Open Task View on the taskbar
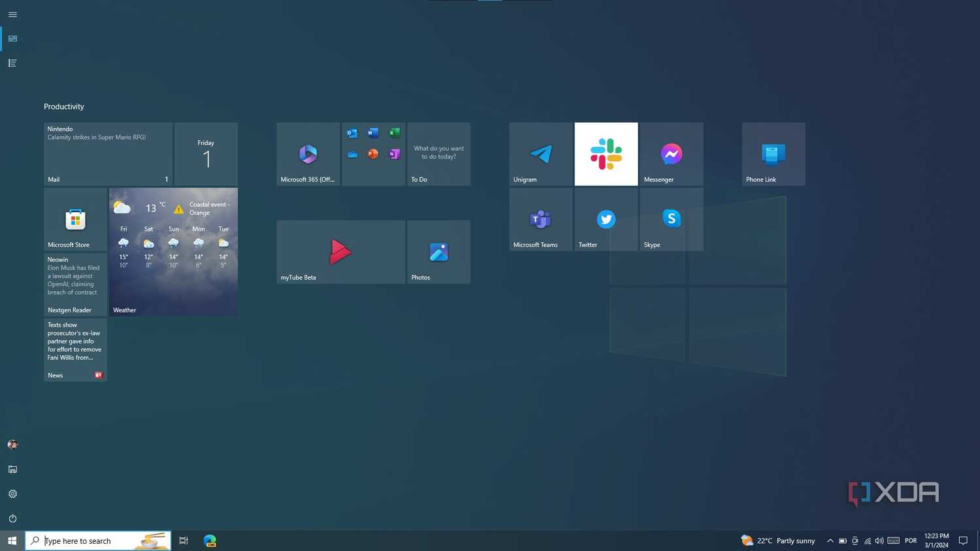980x551 pixels. (x=184, y=541)
